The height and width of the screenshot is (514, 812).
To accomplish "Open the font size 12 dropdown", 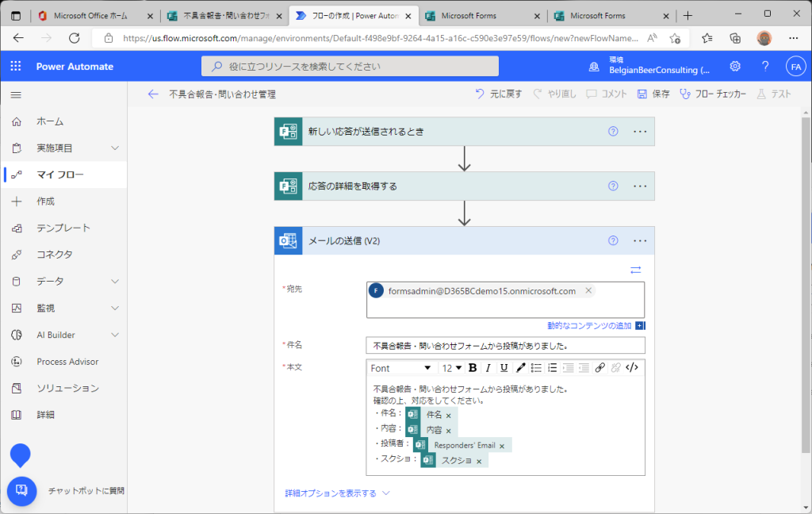I will tap(451, 368).
